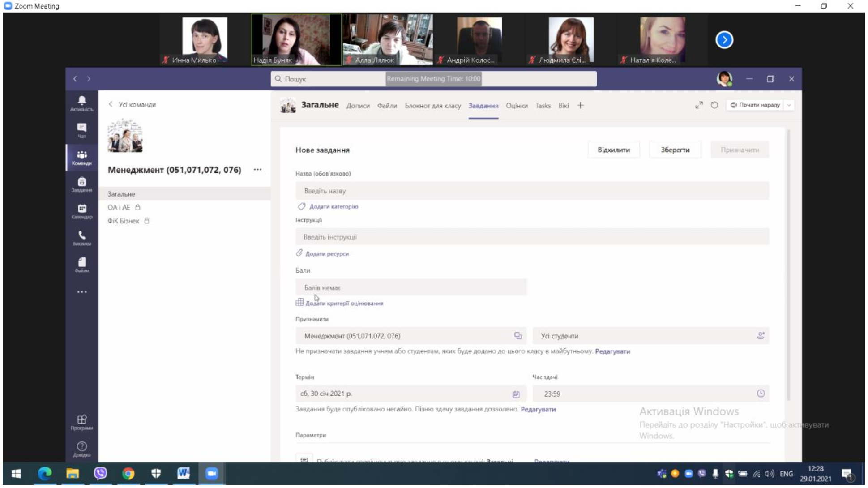Click the Save button
Viewport: 868px width, 488px height.
click(x=675, y=150)
